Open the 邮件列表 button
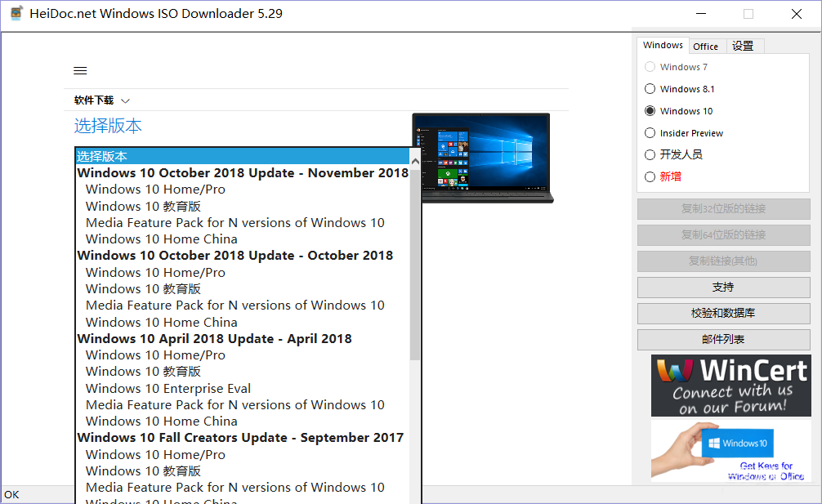822x504 pixels. click(x=723, y=340)
